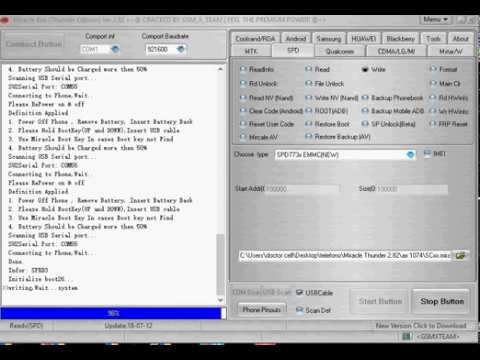This screenshot has width=480, height=360.
Task: Select the Read radio option
Action: (x=318, y=69)
